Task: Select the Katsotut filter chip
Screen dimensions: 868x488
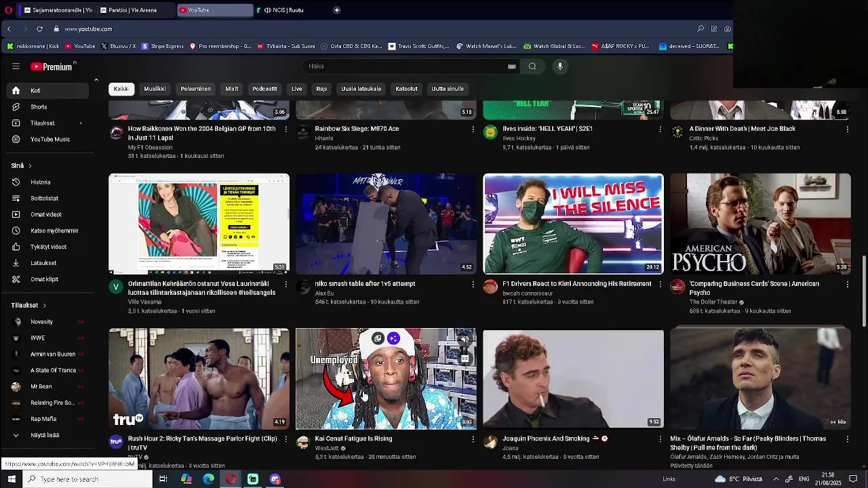Action: coord(407,89)
